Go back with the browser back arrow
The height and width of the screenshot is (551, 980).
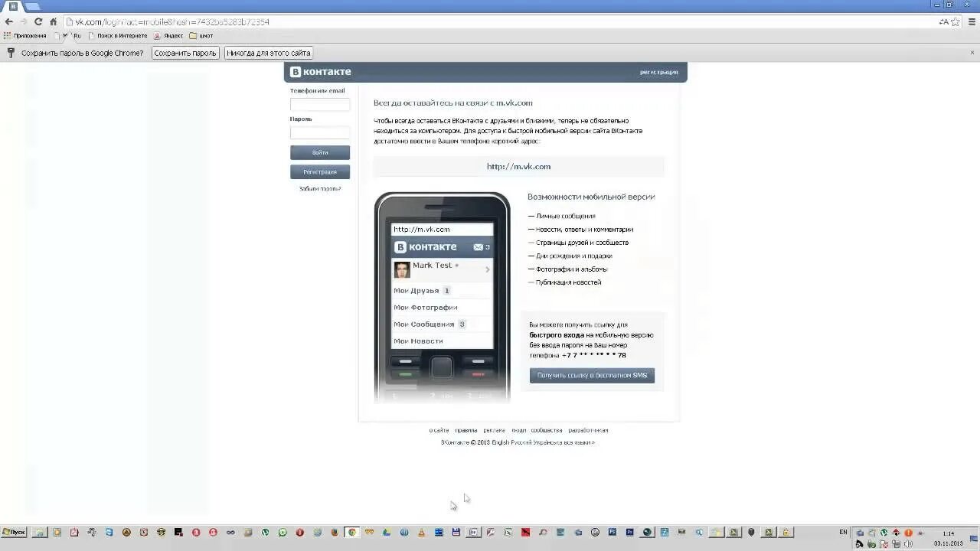(x=8, y=21)
